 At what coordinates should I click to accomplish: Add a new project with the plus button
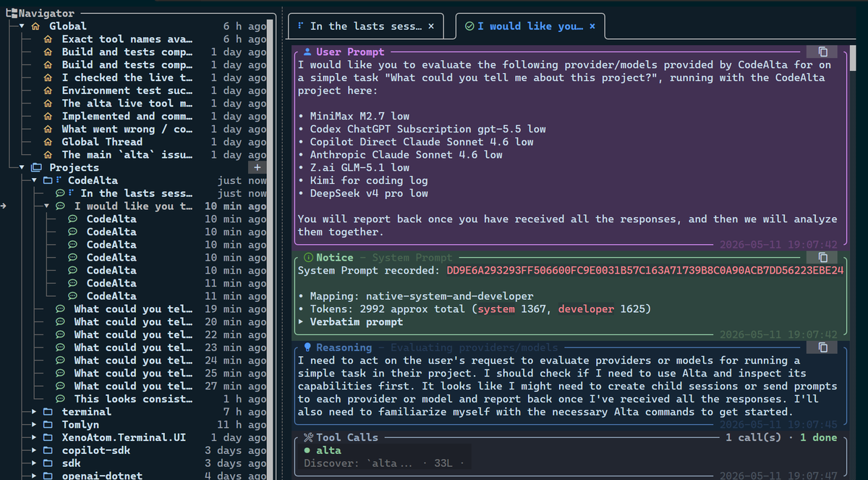point(257,167)
